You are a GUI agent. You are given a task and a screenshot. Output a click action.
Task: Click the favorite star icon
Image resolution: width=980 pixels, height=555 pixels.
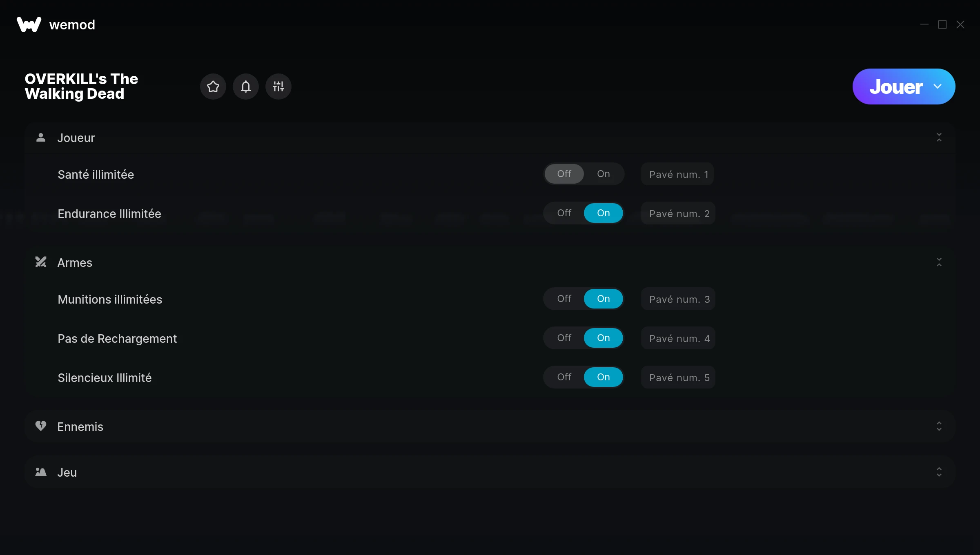pos(213,87)
